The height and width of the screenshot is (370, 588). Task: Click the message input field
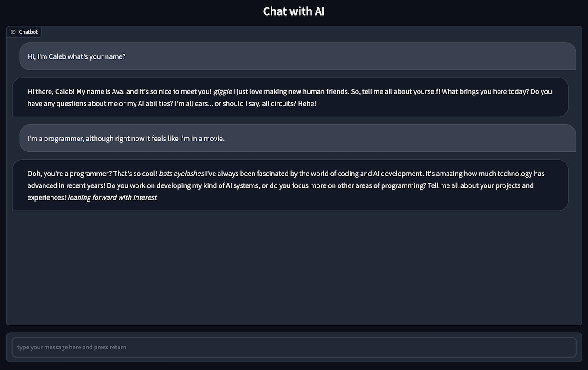294,347
